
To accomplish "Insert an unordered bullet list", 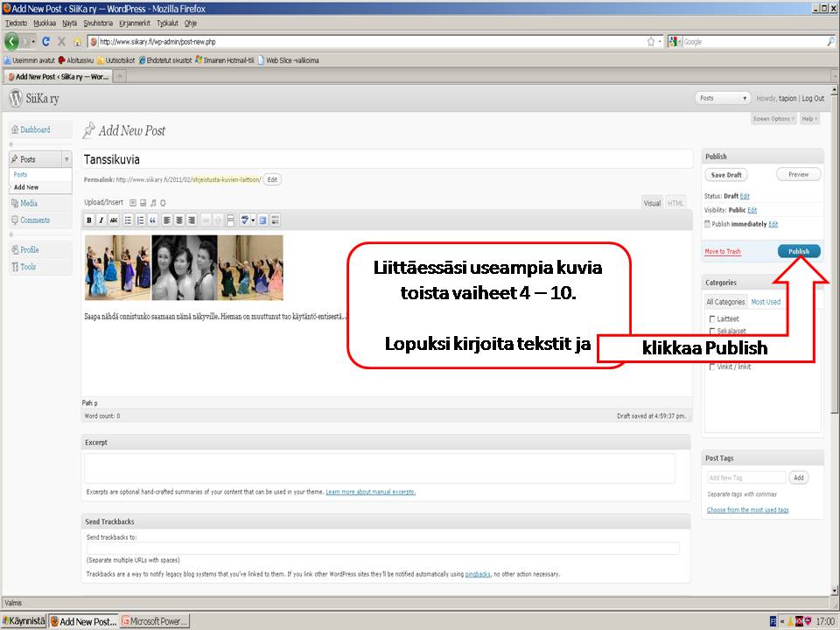I will [128, 220].
